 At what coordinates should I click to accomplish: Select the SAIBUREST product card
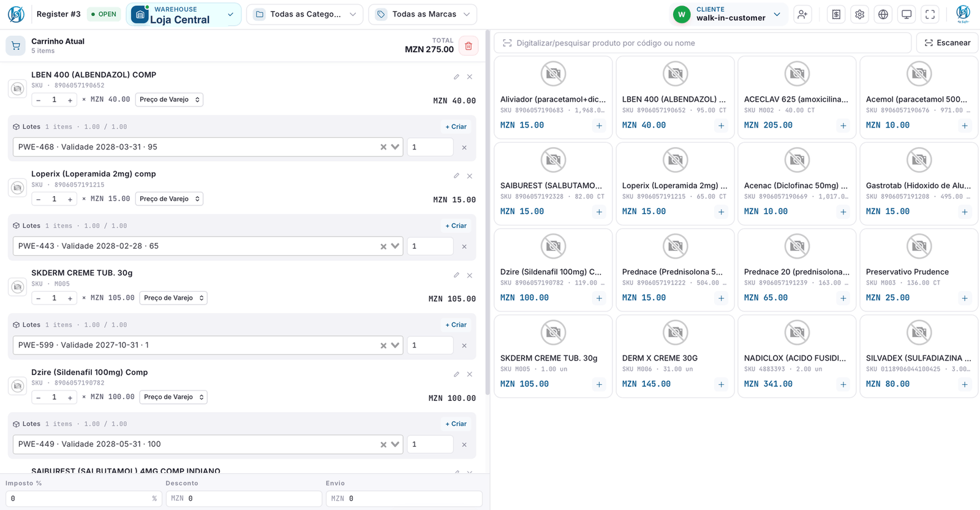(553, 184)
